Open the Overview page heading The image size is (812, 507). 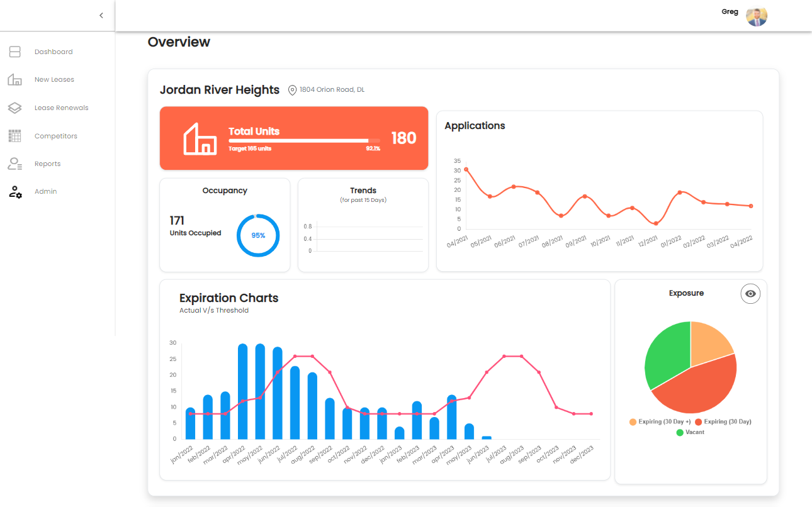click(x=179, y=42)
